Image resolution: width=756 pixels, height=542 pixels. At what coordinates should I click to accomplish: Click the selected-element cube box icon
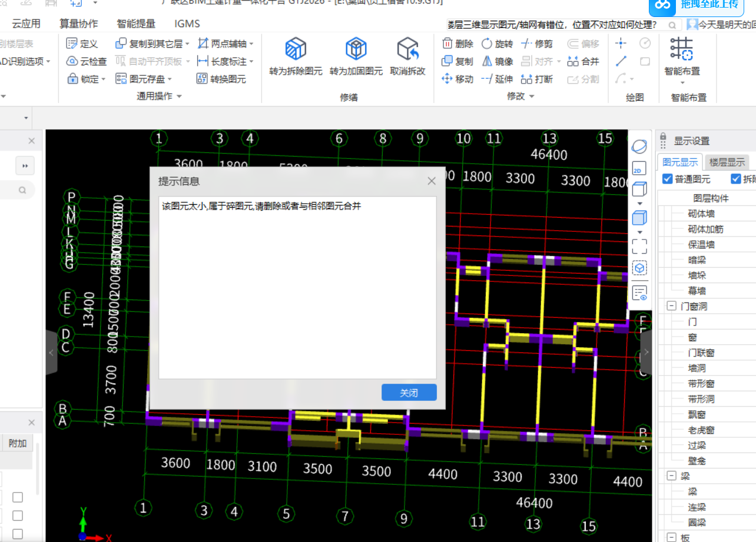tap(639, 268)
